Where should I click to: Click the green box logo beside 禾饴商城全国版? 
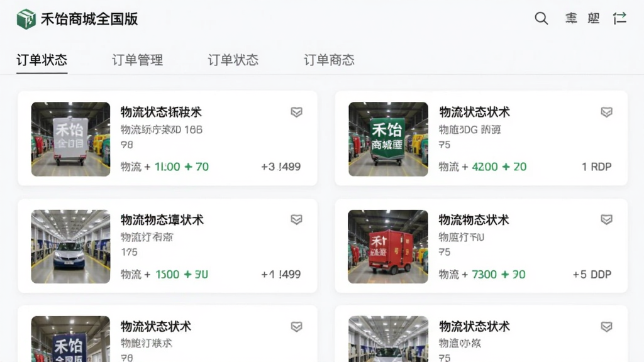26,19
